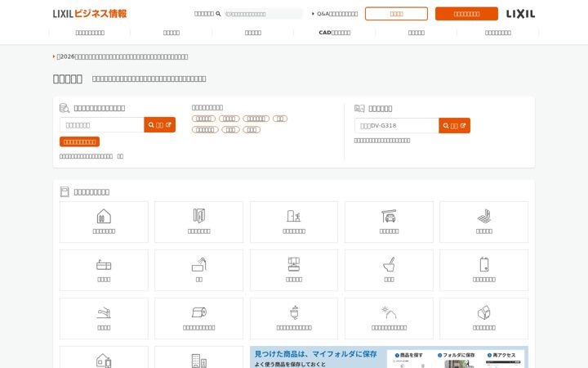Open the house with smart device category
The height and width of the screenshot is (368, 588).
pos(104,357)
